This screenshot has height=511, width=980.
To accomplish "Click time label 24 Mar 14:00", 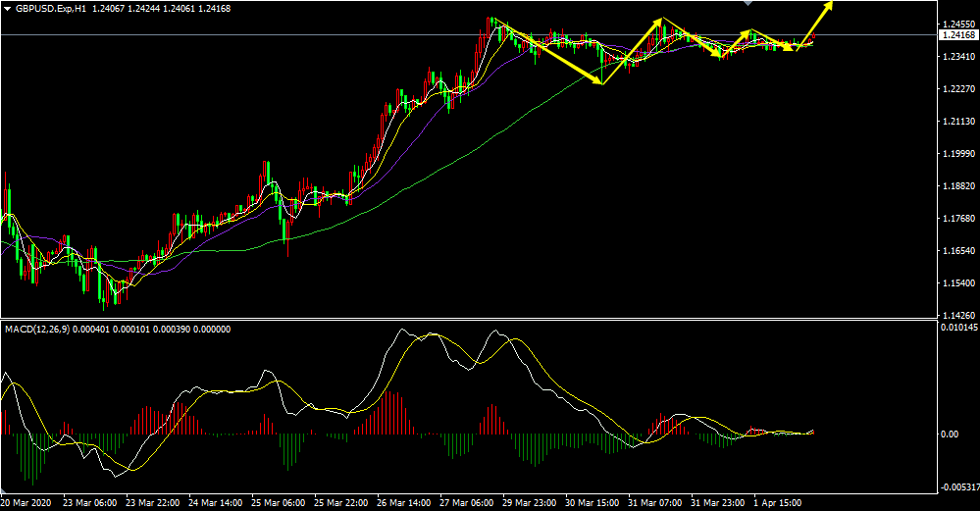I will pos(215,503).
